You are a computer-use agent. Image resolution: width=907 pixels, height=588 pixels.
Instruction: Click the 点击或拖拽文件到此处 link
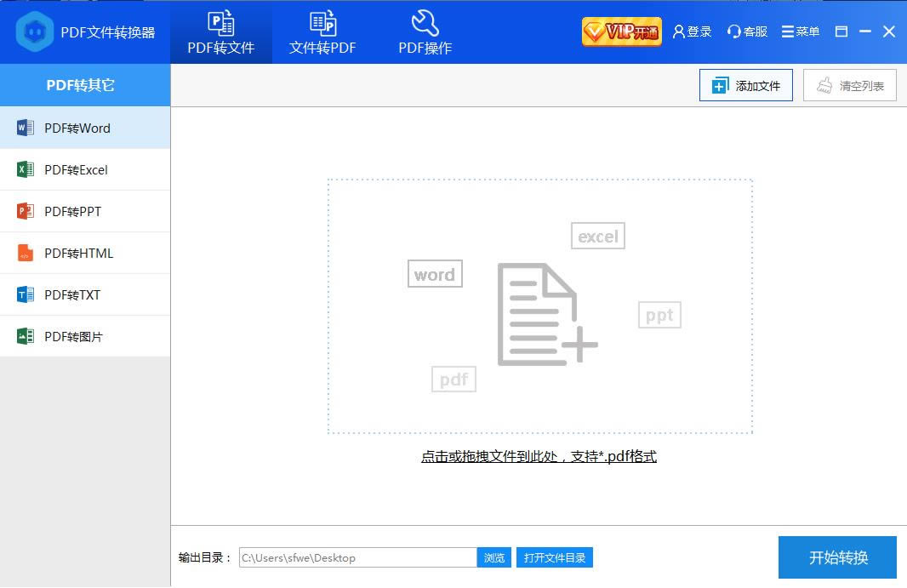click(539, 457)
